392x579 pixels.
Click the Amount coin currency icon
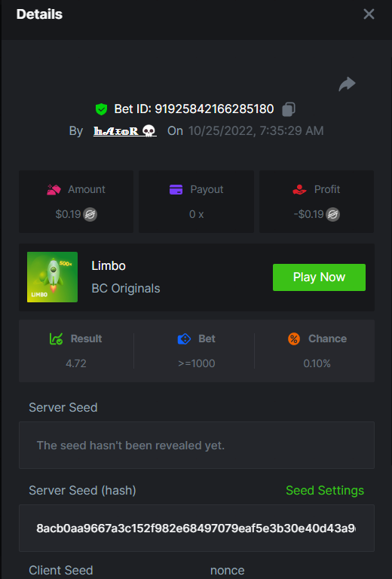point(90,215)
